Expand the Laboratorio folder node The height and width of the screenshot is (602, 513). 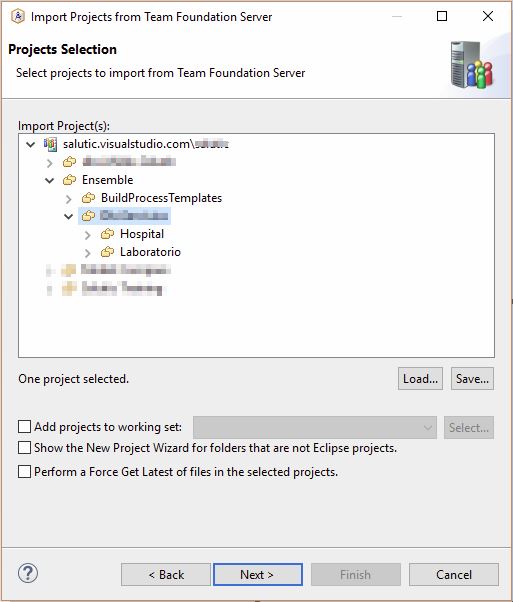88,253
